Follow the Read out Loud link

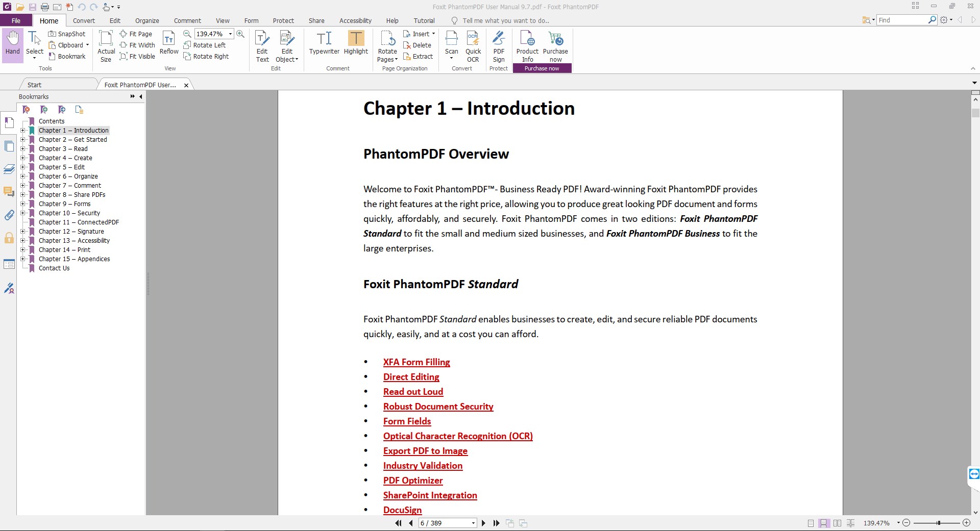[413, 392]
